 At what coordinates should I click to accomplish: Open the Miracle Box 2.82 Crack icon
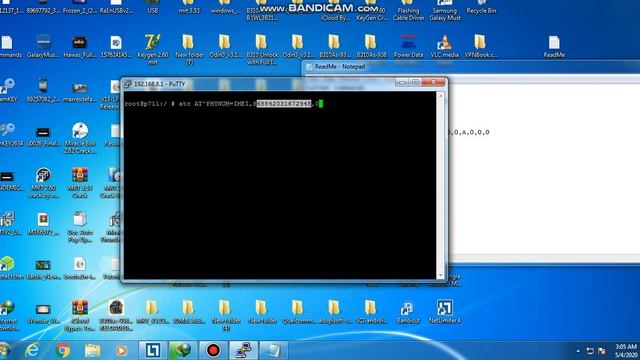coord(80,138)
